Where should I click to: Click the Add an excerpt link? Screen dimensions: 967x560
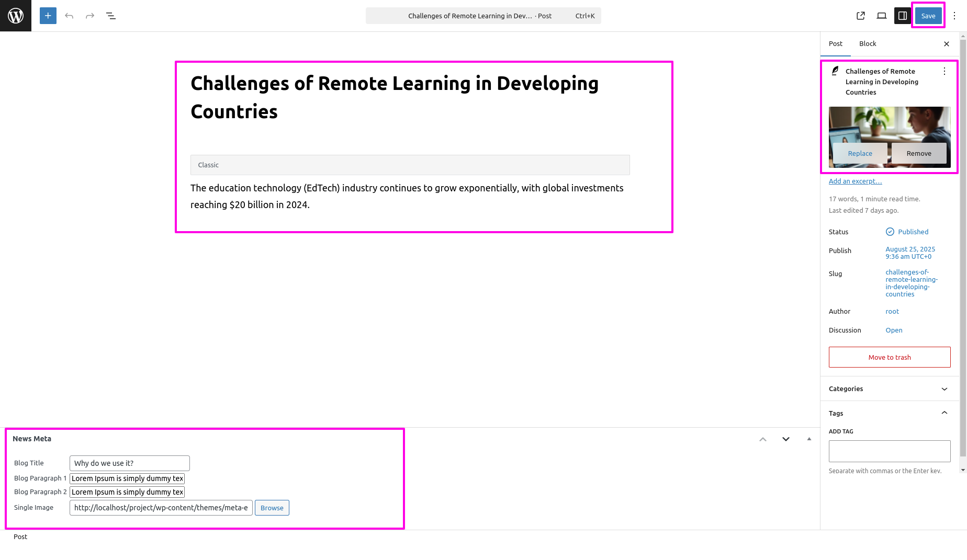click(855, 181)
